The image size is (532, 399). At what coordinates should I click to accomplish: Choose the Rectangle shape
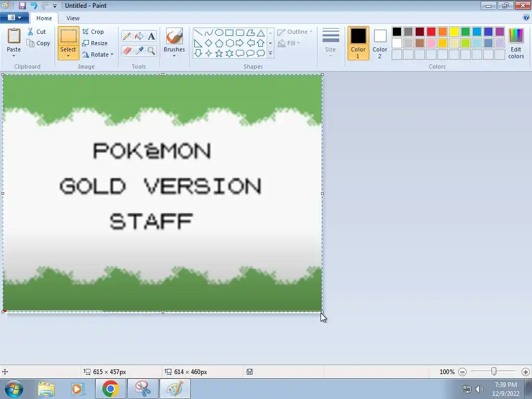(x=229, y=33)
